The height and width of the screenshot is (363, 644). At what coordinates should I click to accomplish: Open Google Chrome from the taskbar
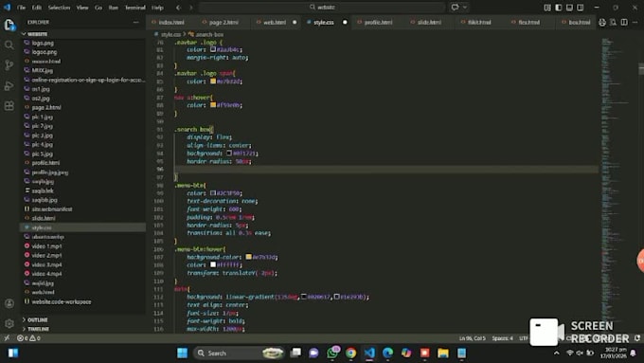pyautogui.click(x=350, y=353)
